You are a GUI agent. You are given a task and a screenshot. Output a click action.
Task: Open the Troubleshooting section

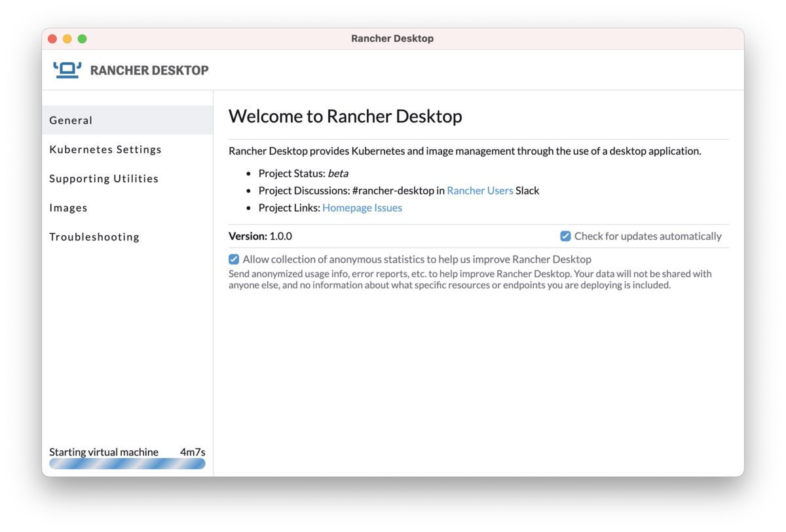click(x=128, y=237)
